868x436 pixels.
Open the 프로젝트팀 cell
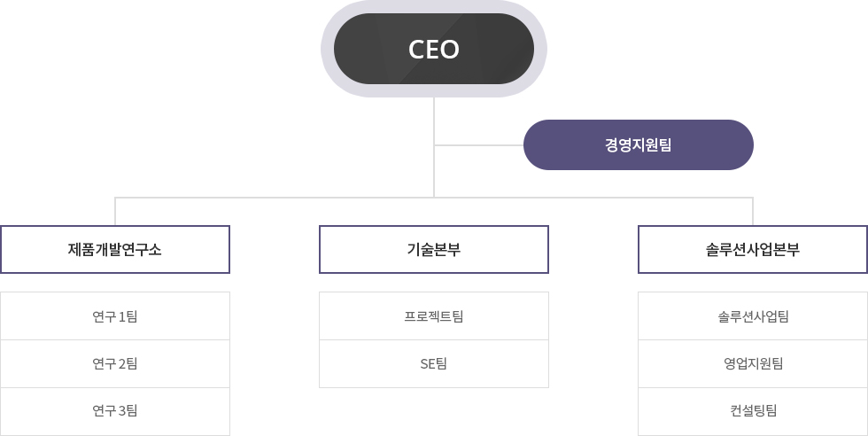coord(434,315)
